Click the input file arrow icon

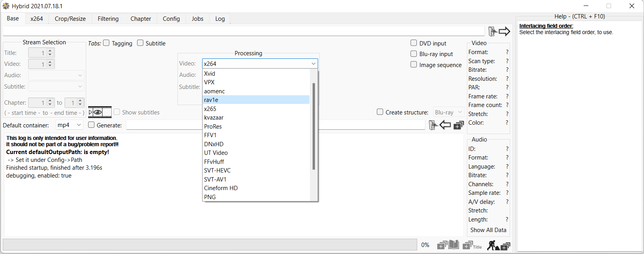coord(504,31)
